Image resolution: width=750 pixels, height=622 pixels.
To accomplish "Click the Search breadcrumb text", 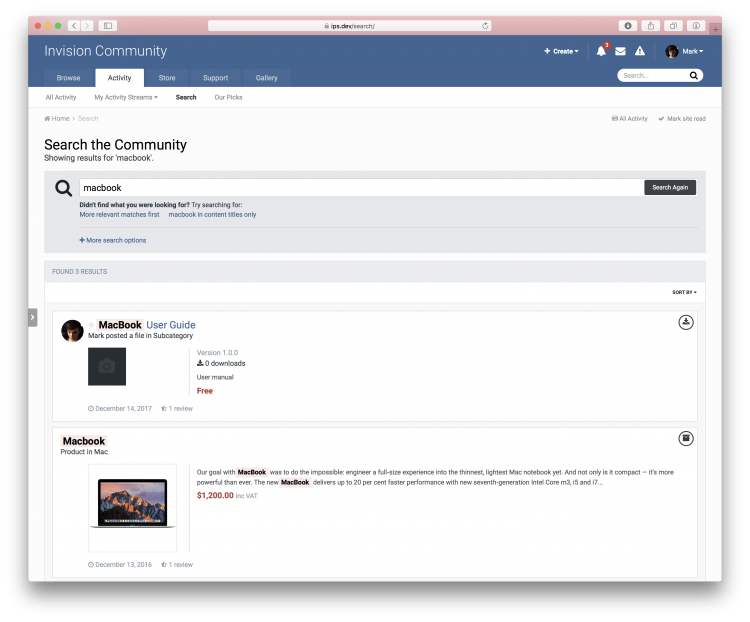I will 88,118.
